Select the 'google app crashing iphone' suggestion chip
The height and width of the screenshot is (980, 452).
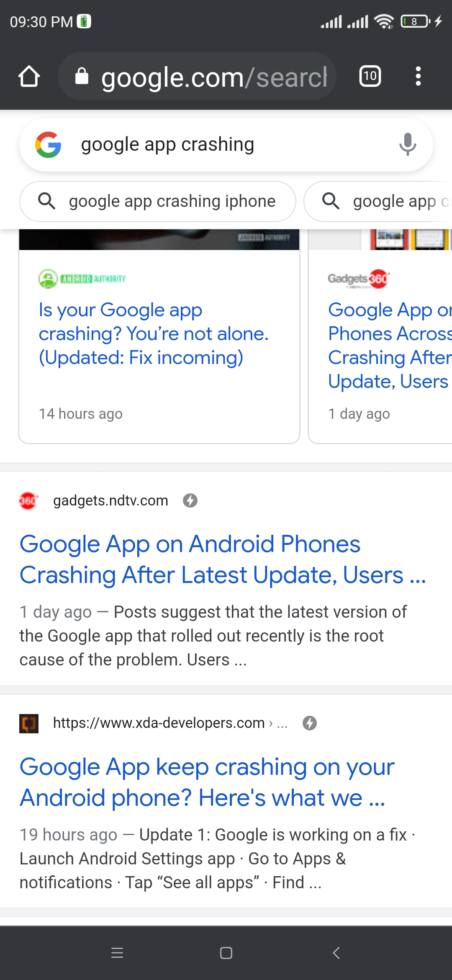pos(158,201)
